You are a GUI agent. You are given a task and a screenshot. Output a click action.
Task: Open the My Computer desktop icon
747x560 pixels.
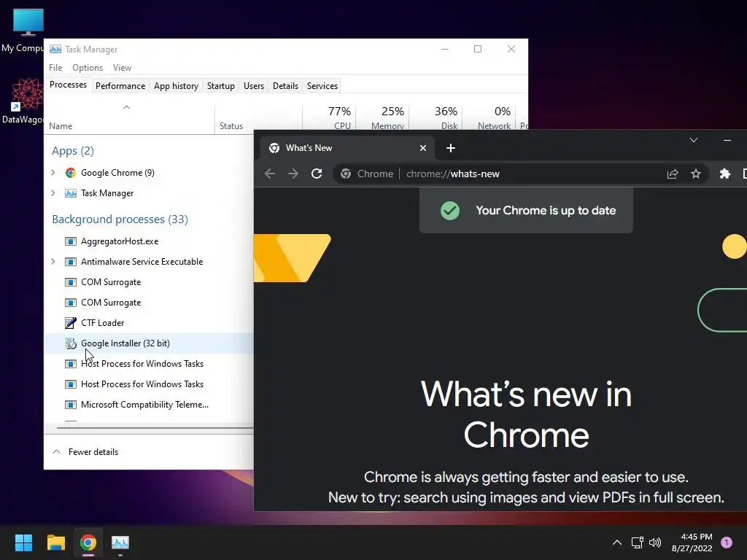(x=24, y=31)
